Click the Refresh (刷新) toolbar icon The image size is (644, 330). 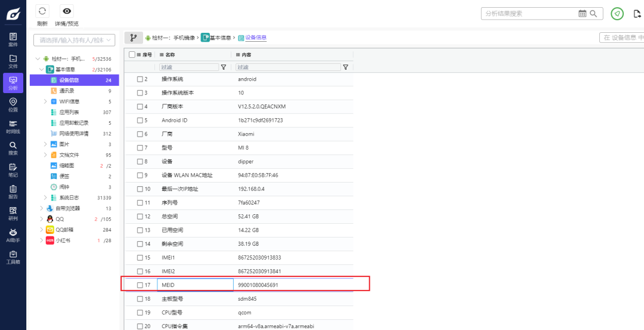tap(42, 11)
